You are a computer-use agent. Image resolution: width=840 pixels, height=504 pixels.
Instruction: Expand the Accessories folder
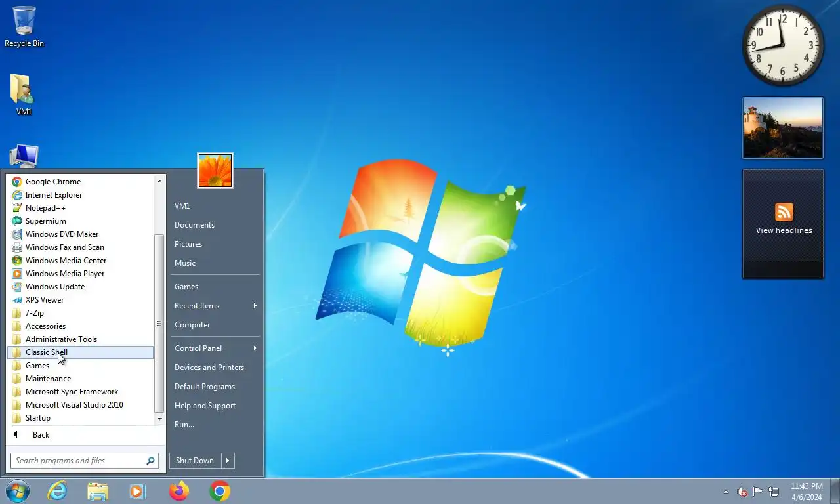tap(80, 326)
